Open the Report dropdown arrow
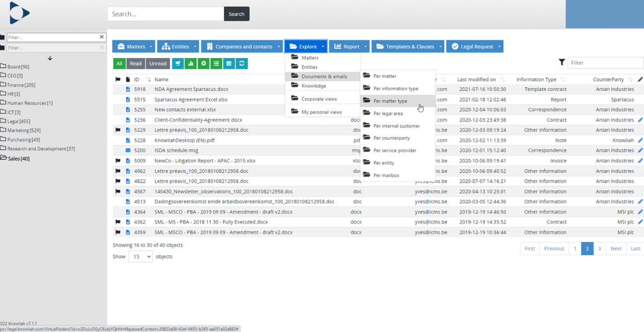The image size is (644, 332). point(365,46)
